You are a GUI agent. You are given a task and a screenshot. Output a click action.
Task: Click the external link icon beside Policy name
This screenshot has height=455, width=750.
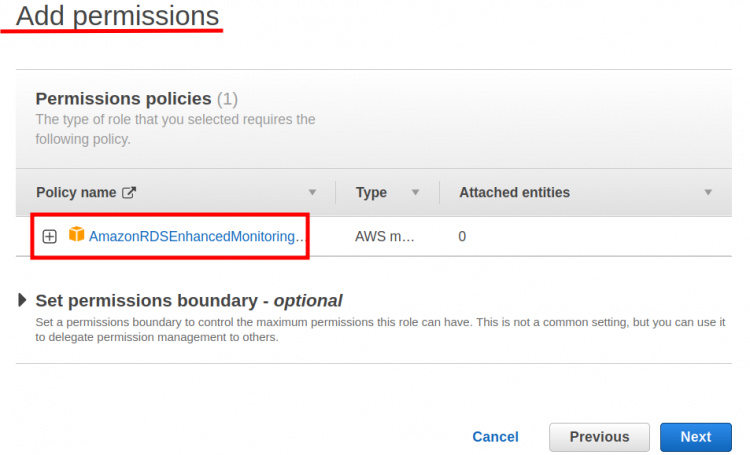(128, 193)
